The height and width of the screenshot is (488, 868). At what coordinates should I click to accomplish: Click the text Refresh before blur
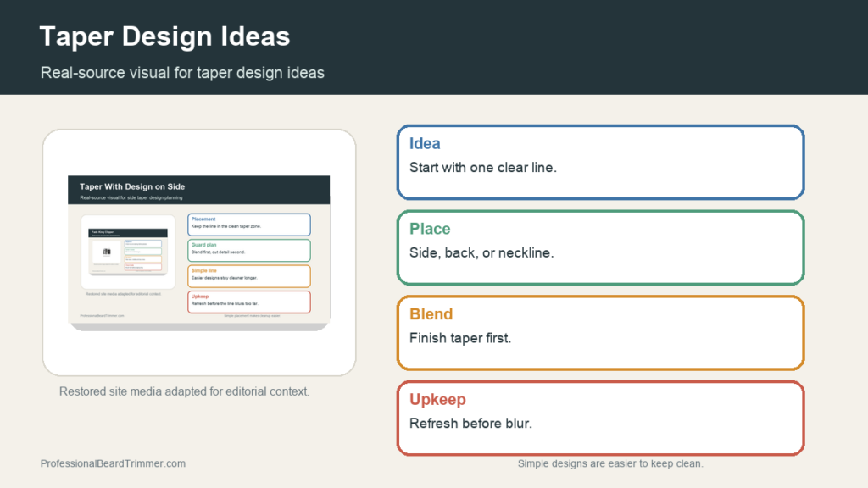coord(470,424)
